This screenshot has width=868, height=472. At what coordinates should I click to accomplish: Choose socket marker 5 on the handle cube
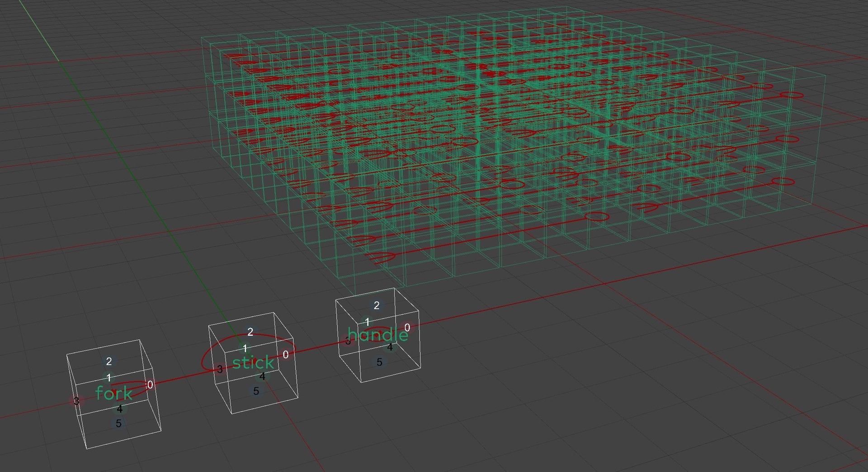[x=380, y=362]
